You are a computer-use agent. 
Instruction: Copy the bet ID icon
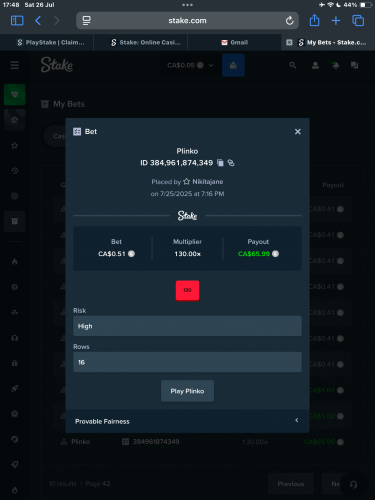coord(220,163)
